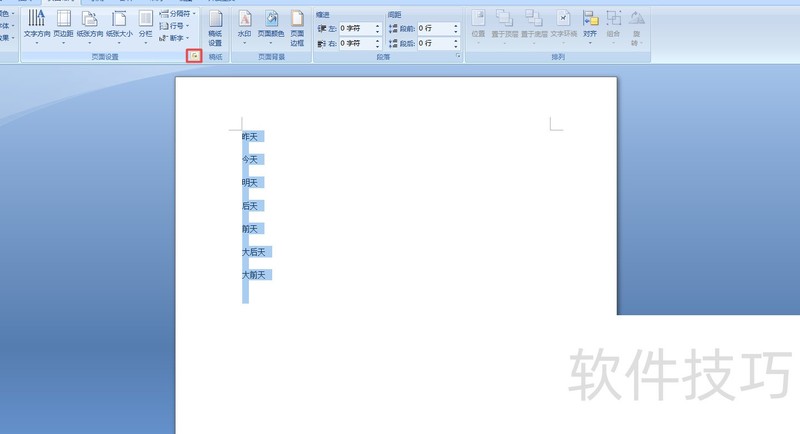Viewport: 800px width, 434px height.
Task: Open the 水印 watermark menu
Action: [x=244, y=27]
